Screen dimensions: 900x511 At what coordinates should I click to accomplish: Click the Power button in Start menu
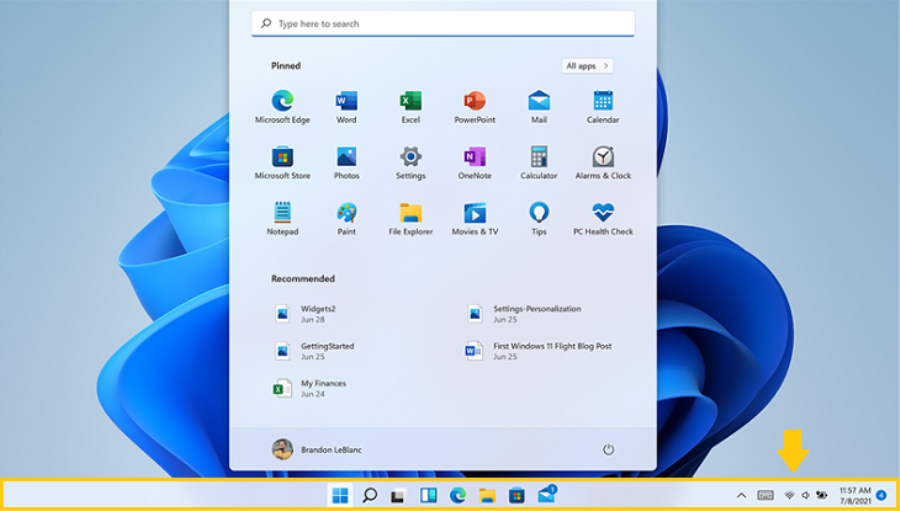pyautogui.click(x=608, y=450)
